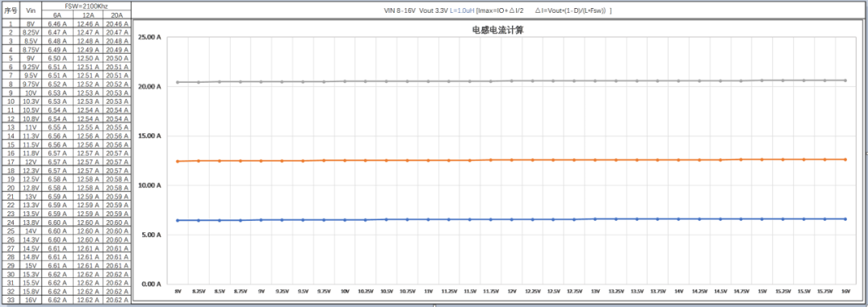
Task: Select the '12V' cell in Vin column
Action: click(31, 162)
